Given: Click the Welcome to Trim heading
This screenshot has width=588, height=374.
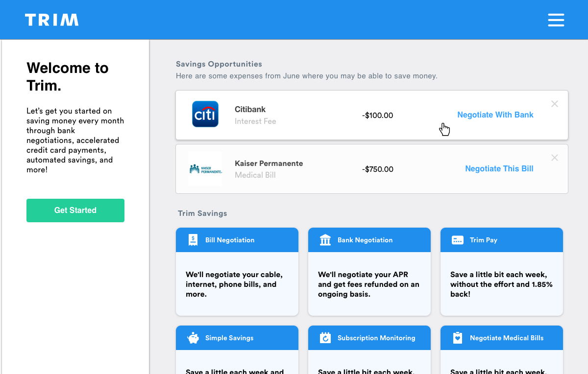Looking at the screenshot, I should (68, 77).
